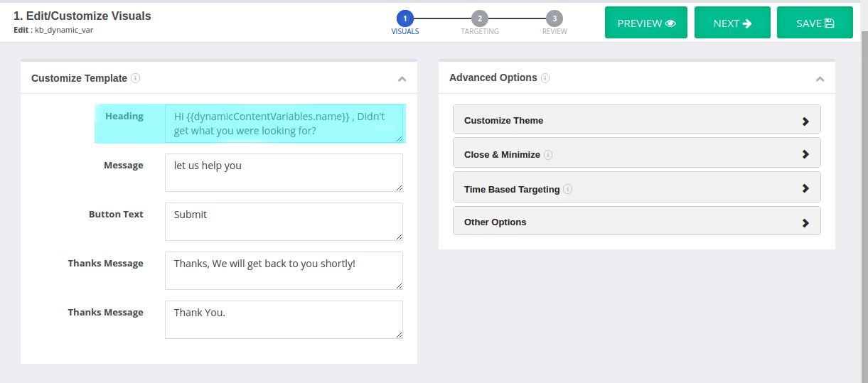Image resolution: width=868 pixels, height=383 pixels.
Task: Click info icon beside Customize Template
Action: (x=135, y=78)
